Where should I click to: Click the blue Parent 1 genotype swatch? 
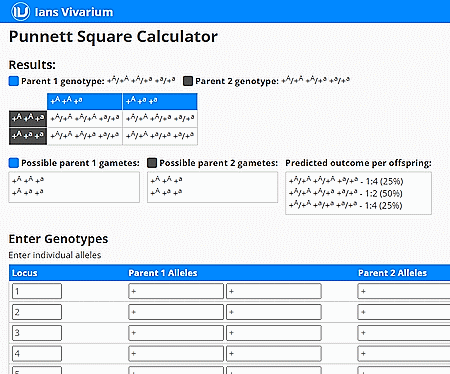coord(14,81)
